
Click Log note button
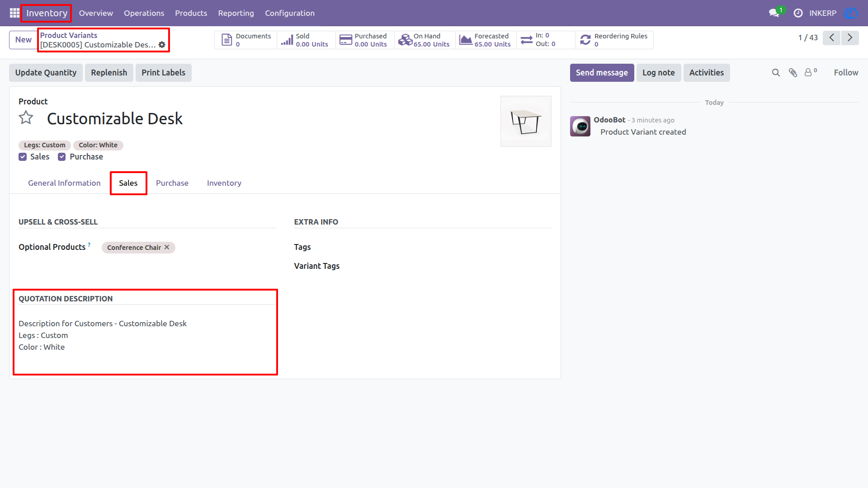[x=659, y=73]
